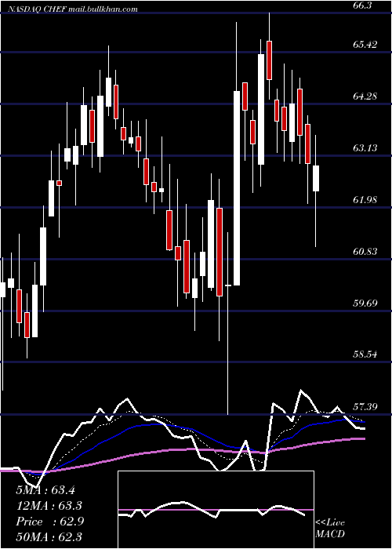Click the 64.28 price axis label
Screen dimensions: 392x549
pos(365,96)
